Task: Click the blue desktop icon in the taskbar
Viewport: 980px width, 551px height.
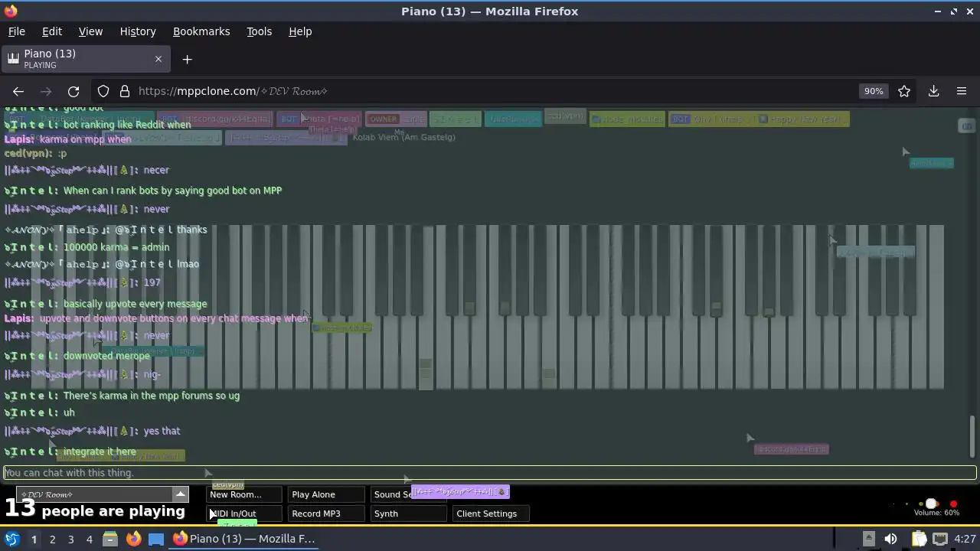Action: pyautogui.click(x=156, y=539)
